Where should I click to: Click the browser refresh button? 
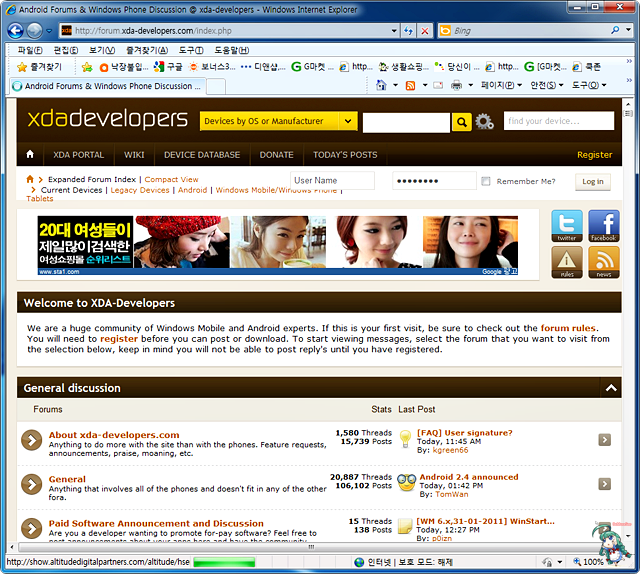[406, 30]
